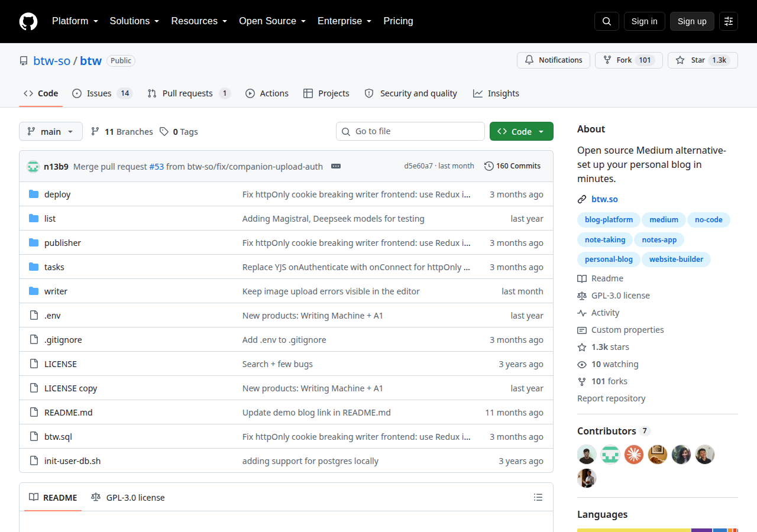Click the Sign up button
The width and height of the screenshot is (757, 532).
click(692, 21)
